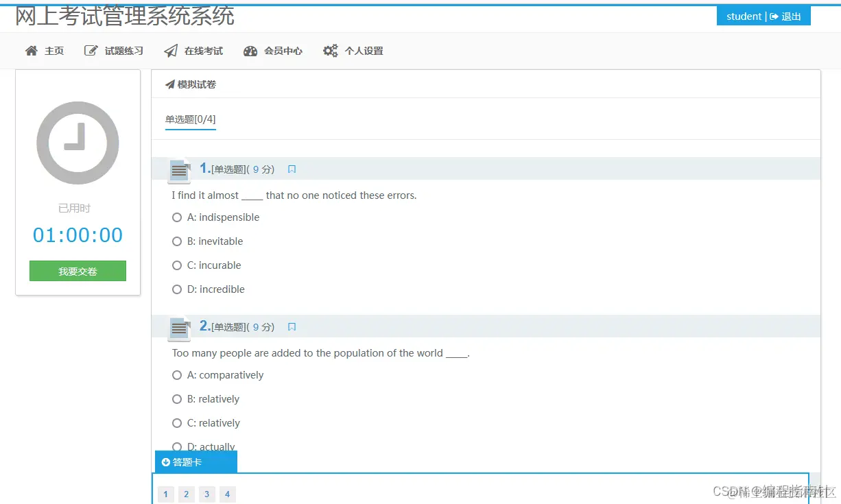Select option B: relatively for question 2
The width and height of the screenshot is (841, 504).
point(177,399)
